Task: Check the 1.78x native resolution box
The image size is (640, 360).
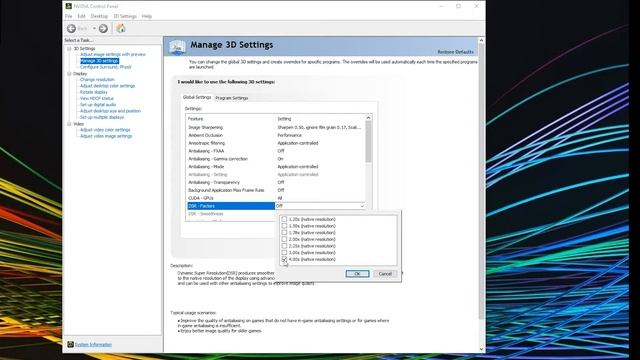Action: (x=284, y=233)
